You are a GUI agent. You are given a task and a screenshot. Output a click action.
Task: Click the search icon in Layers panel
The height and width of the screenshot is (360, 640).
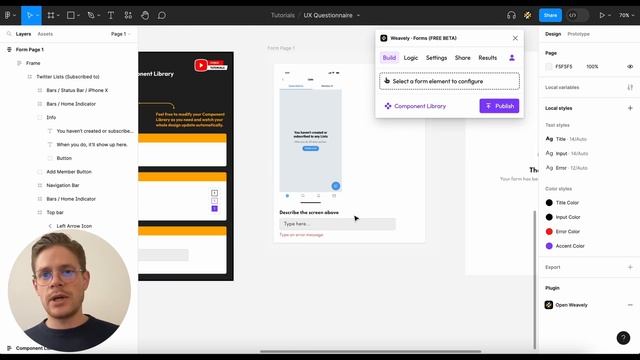tap(9, 34)
